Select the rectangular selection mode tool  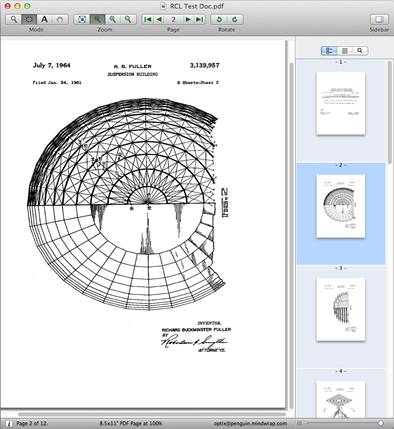click(x=29, y=19)
